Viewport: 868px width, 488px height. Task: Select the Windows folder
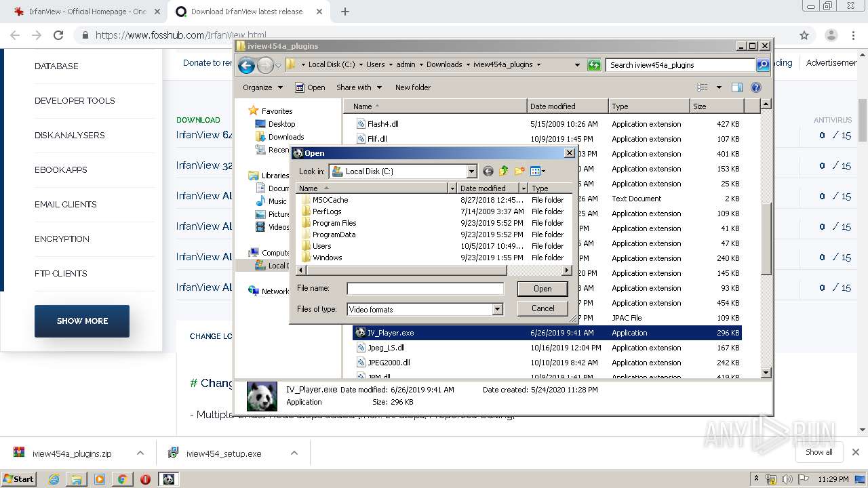tap(327, 258)
